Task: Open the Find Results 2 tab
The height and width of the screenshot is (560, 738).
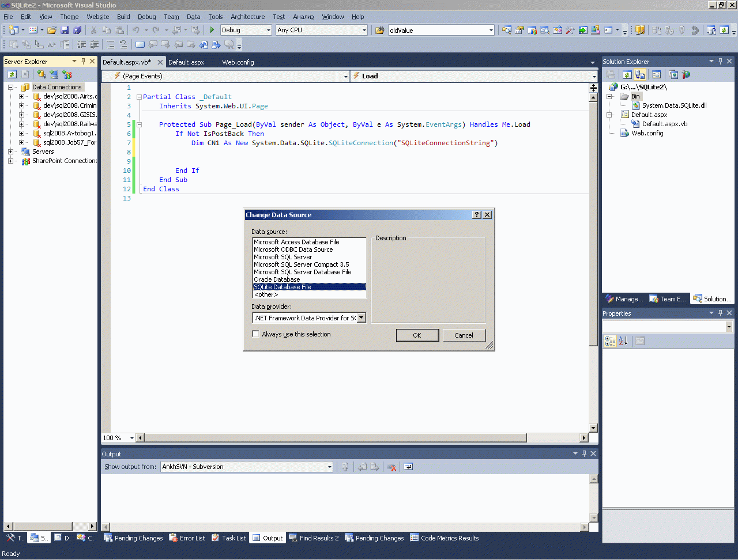Action: tap(314, 538)
